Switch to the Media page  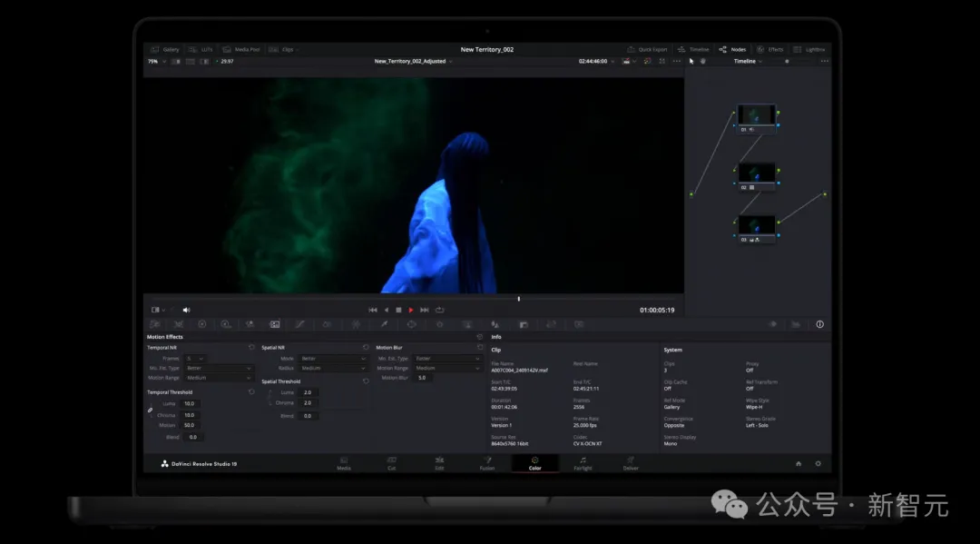coord(344,463)
